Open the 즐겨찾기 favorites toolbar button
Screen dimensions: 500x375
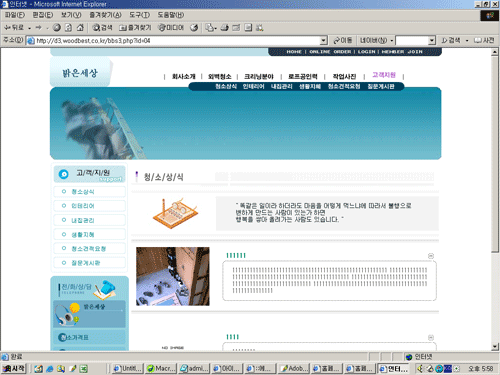click(135, 28)
